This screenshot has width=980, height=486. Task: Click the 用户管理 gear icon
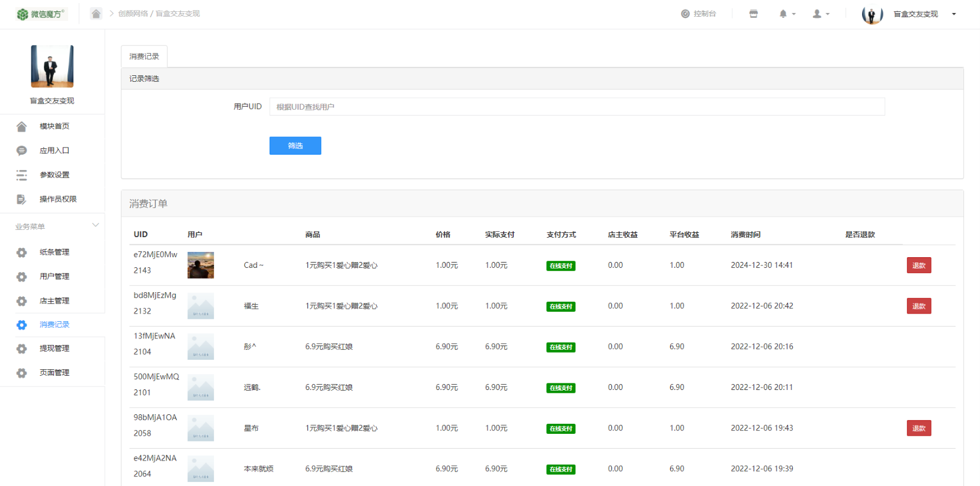tap(22, 277)
